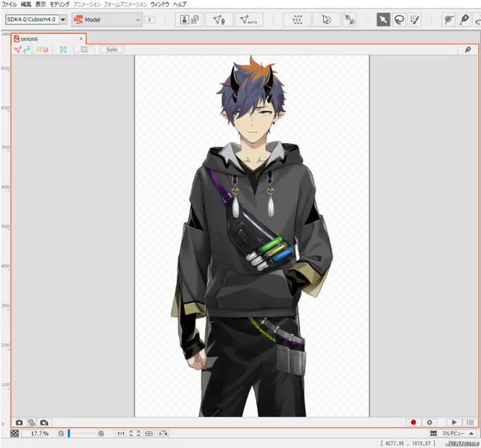
Task: Open the ヘルプ menu
Action: 180,4
